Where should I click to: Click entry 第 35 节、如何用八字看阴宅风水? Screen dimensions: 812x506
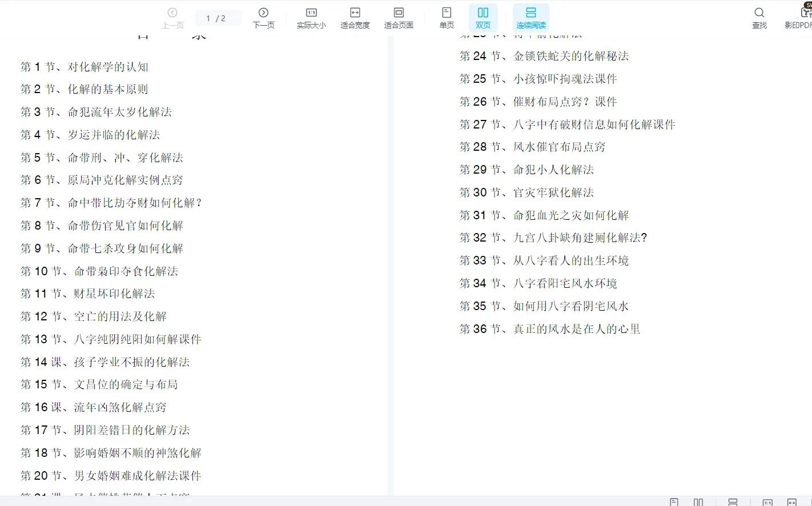pos(544,306)
